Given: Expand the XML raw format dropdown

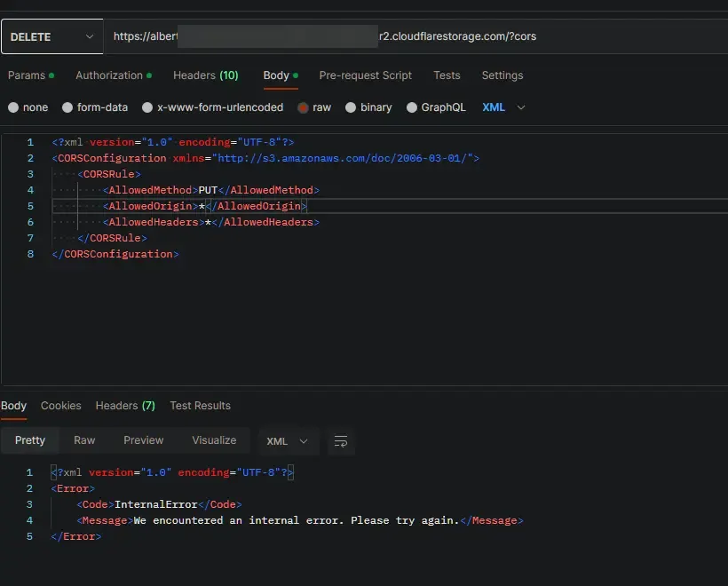Looking at the screenshot, I should (x=503, y=107).
